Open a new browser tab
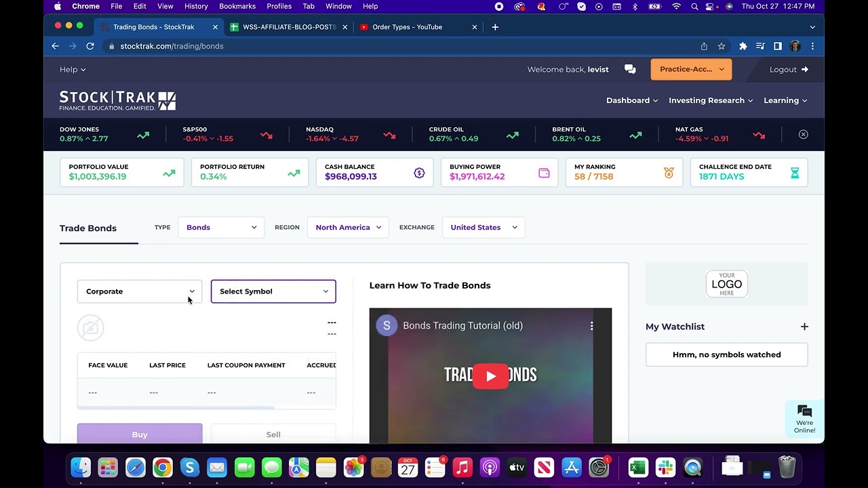 [495, 27]
